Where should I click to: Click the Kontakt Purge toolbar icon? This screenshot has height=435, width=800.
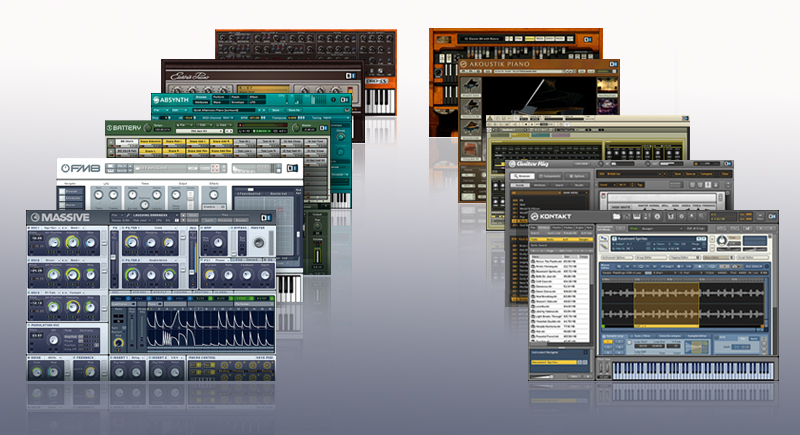692,216
